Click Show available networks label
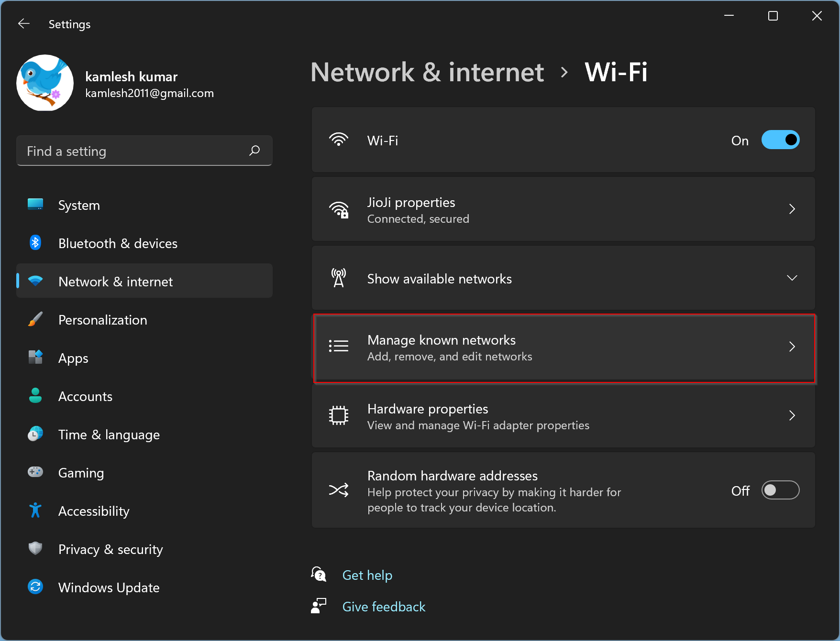The image size is (840, 641). point(439,279)
